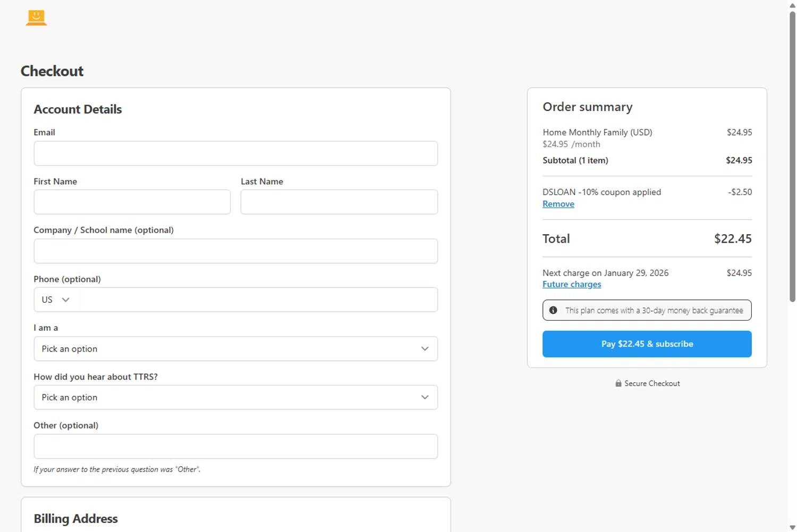Viewport: 797px width, 532px height.
Task: Click the orange laptop logo icon
Action: (36, 18)
